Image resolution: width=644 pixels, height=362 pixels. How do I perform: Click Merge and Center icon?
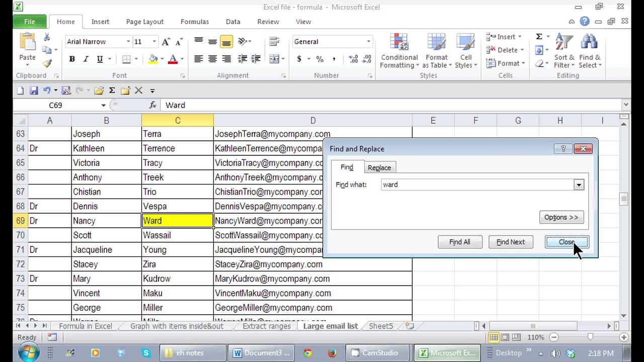pos(274,59)
